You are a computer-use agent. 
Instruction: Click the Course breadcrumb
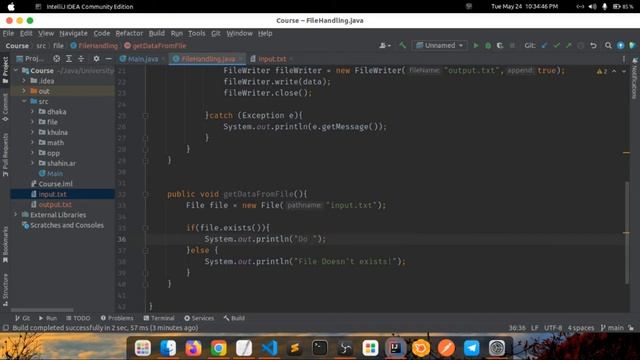point(17,46)
